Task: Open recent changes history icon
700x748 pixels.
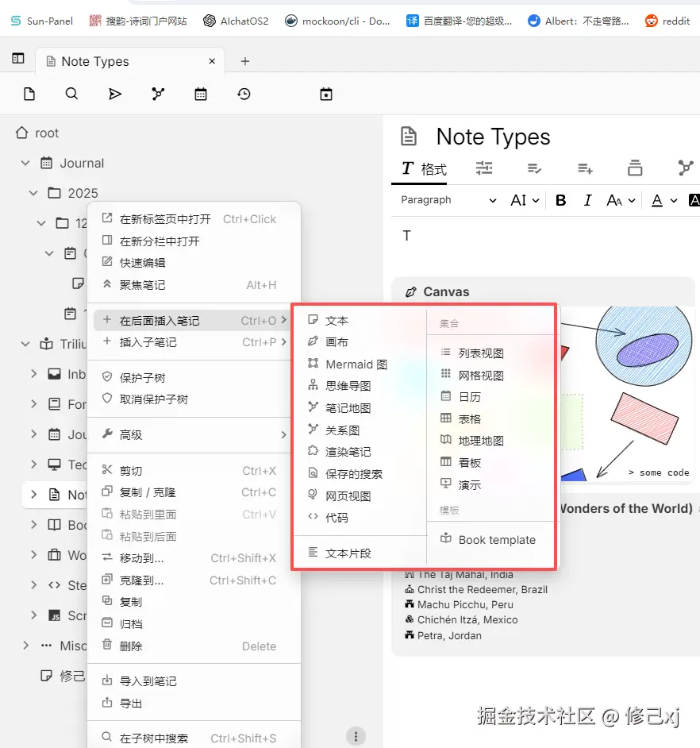Action: [244, 94]
